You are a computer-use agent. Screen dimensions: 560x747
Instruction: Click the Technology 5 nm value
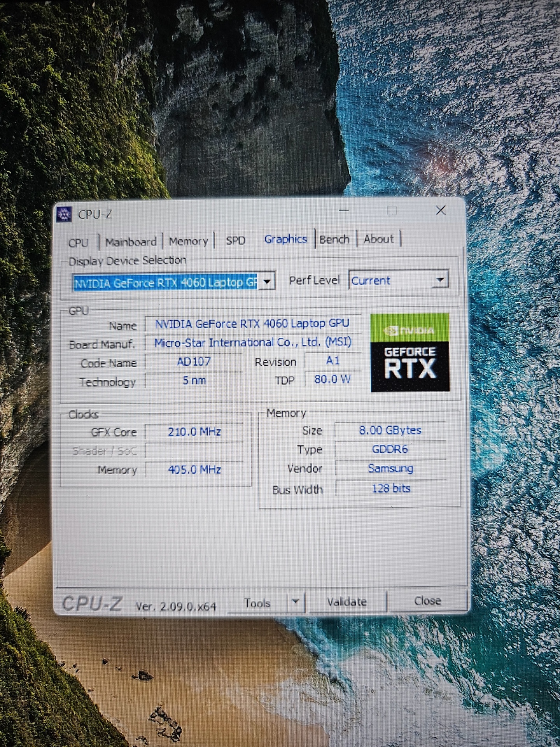[194, 381]
